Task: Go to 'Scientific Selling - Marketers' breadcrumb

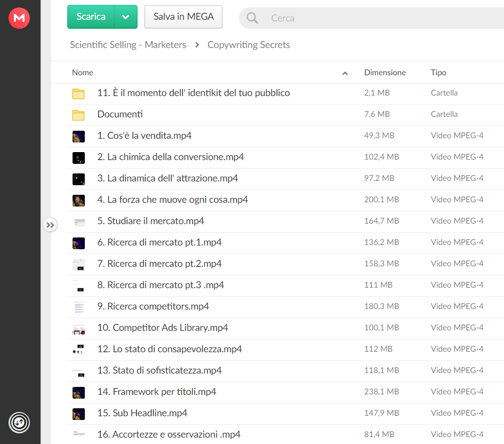Action: pos(128,45)
